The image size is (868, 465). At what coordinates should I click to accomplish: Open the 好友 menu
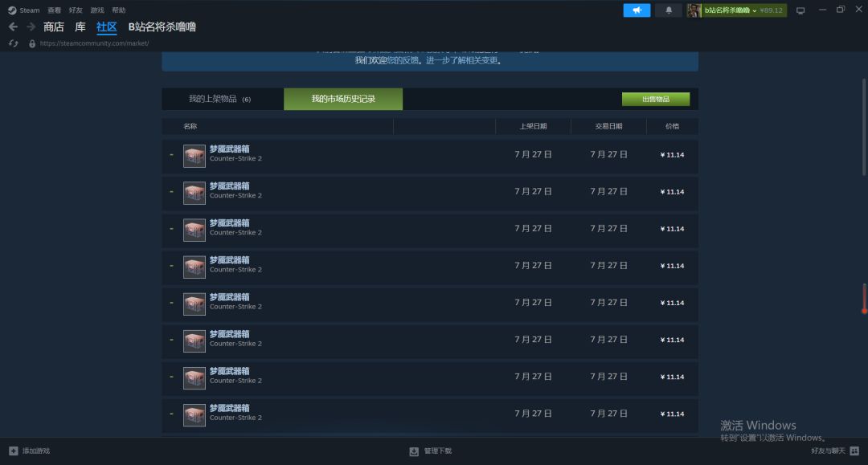point(76,10)
